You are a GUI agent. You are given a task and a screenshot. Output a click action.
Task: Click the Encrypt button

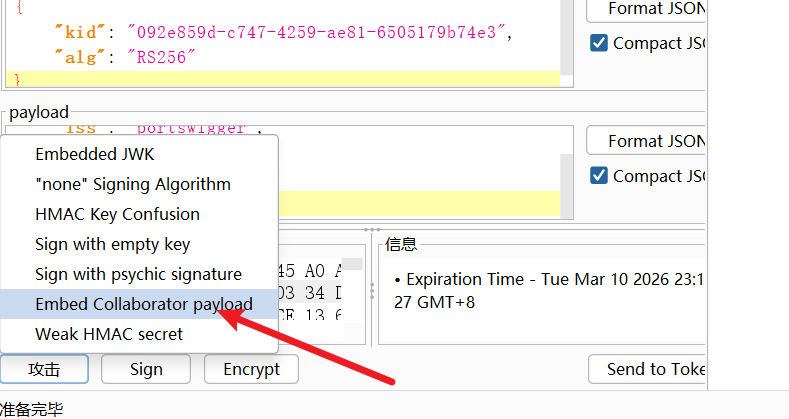pyautogui.click(x=251, y=369)
